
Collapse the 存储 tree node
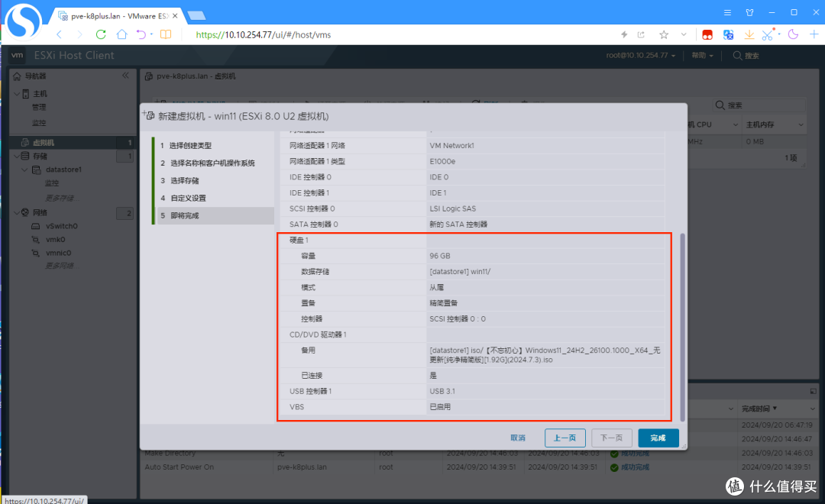click(x=17, y=157)
